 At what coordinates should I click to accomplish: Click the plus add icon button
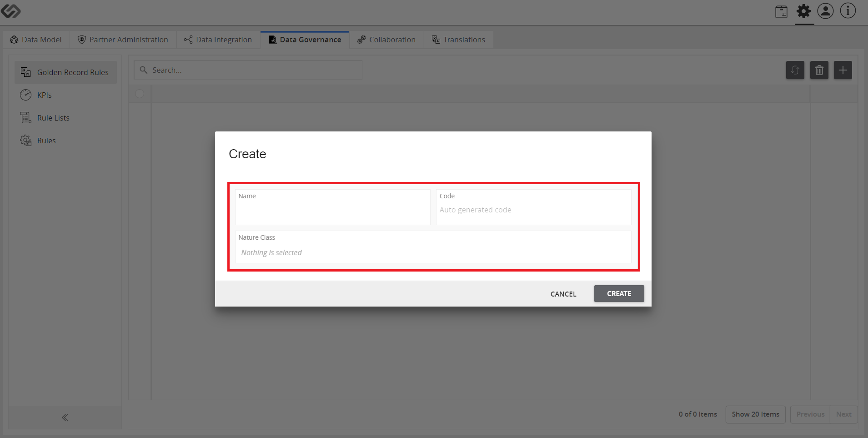point(843,70)
